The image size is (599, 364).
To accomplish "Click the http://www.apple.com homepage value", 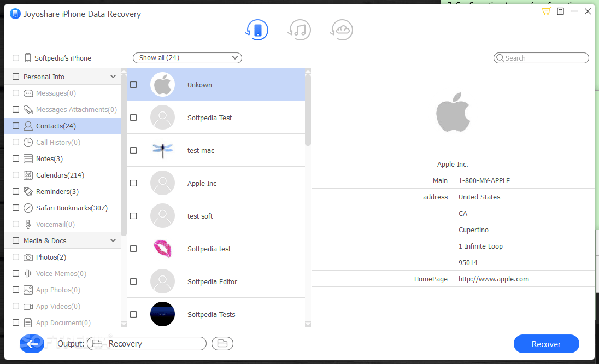I will coord(494,279).
